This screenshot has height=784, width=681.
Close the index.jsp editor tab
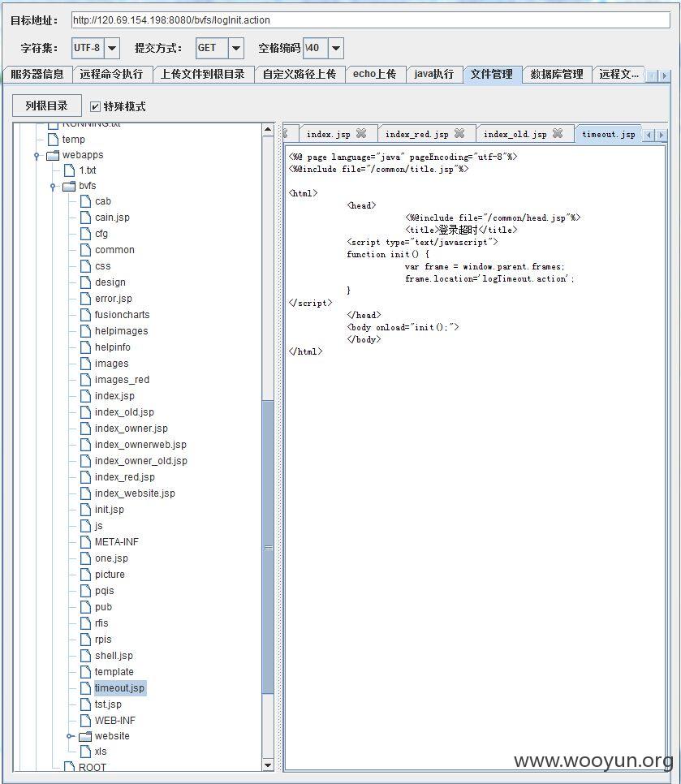click(x=361, y=133)
